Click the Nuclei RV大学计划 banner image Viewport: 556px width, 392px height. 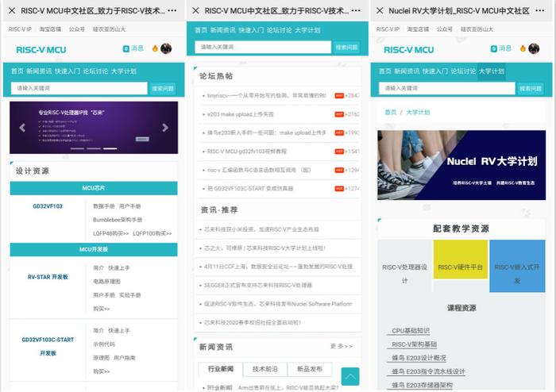[461, 165]
